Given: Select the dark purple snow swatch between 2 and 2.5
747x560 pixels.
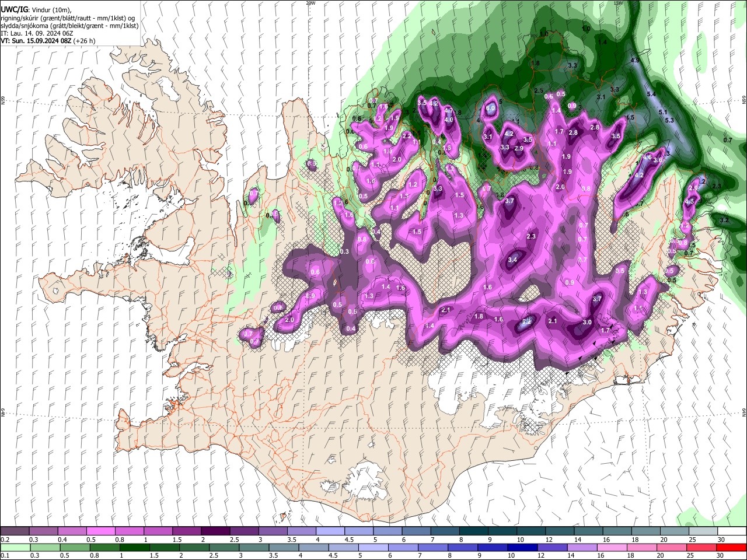Looking at the screenshot, I should pyautogui.click(x=215, y=531).
